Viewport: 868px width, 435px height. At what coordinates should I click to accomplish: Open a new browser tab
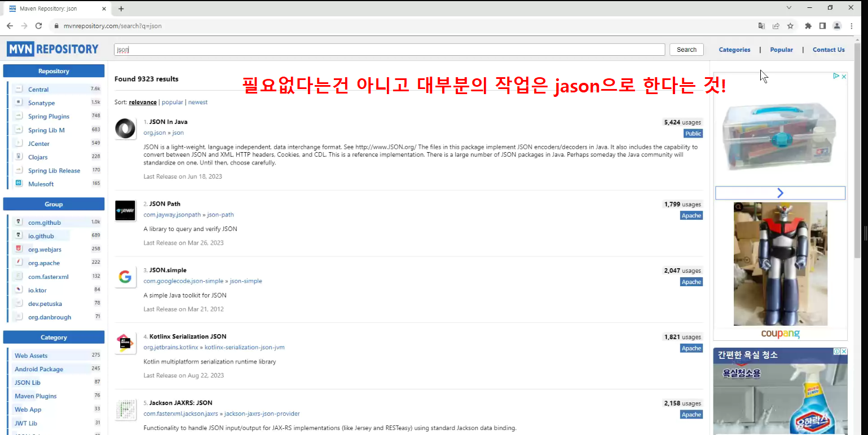point(121,8)
